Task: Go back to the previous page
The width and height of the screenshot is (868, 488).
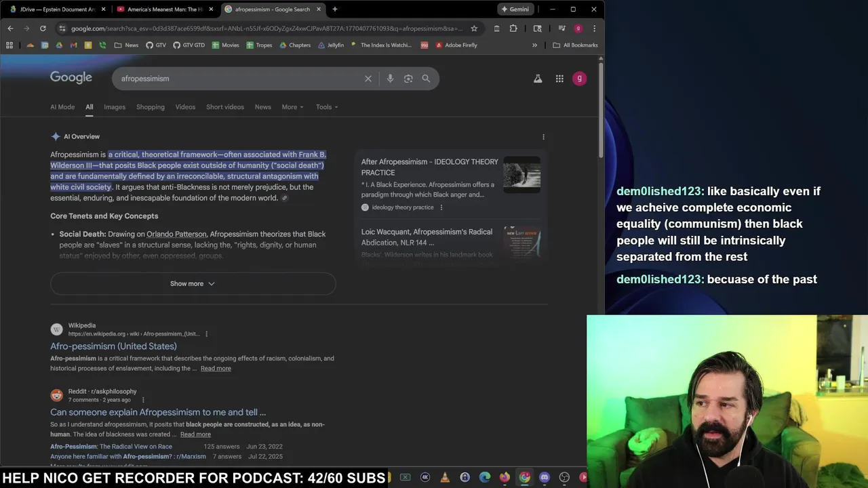Action: point(10,28)
